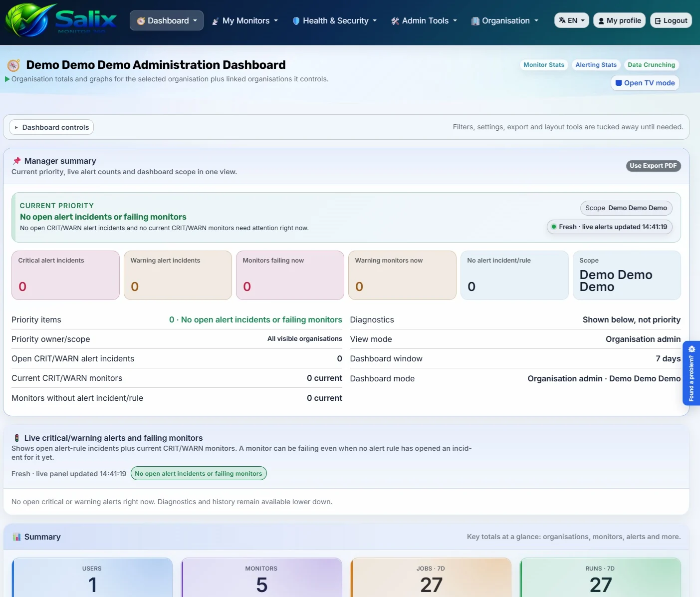Expand the Dashboard controls section
The image size is (700, 597).
[51, 127]
